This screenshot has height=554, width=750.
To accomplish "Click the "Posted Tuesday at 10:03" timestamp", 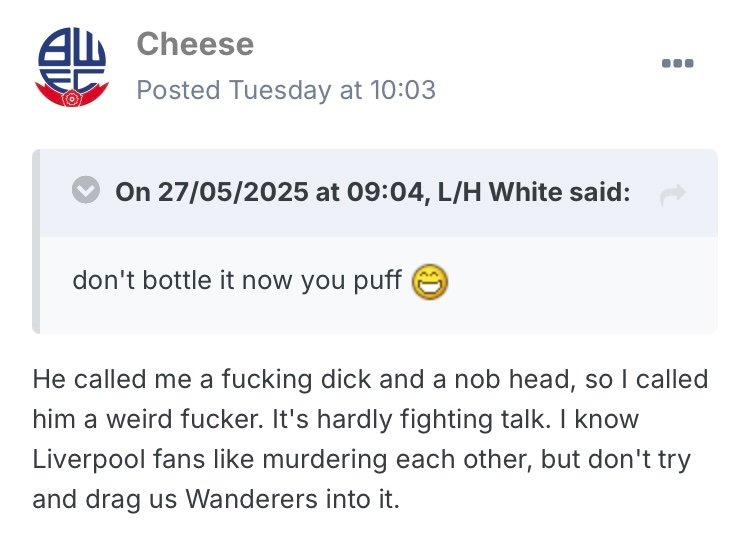I will point(286,90).
